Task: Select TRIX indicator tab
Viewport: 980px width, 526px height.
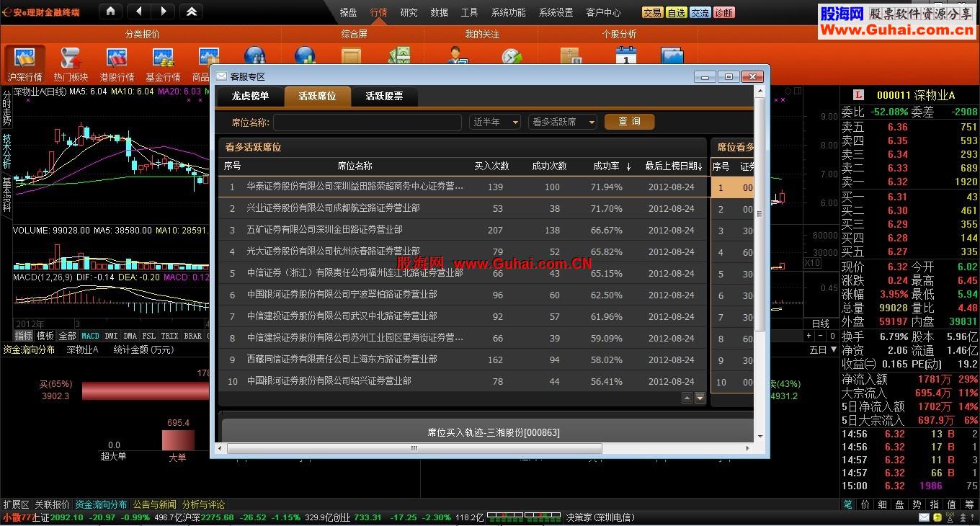Action: click(x=170, y=336)
